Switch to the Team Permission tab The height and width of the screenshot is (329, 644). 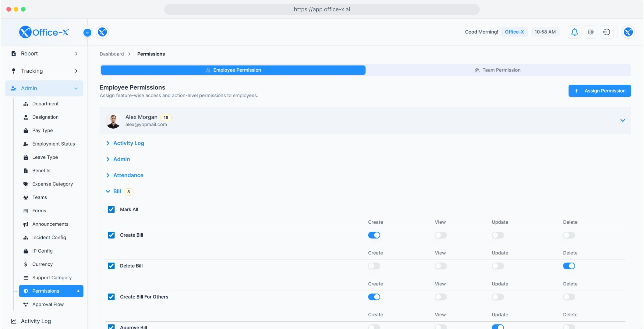pos(498,70)
